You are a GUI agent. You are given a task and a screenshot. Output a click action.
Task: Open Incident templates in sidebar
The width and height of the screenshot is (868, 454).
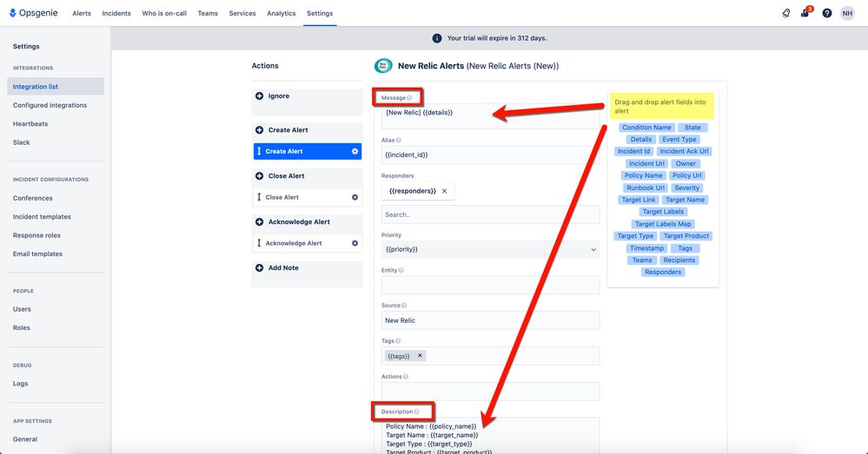coord(42,217)
